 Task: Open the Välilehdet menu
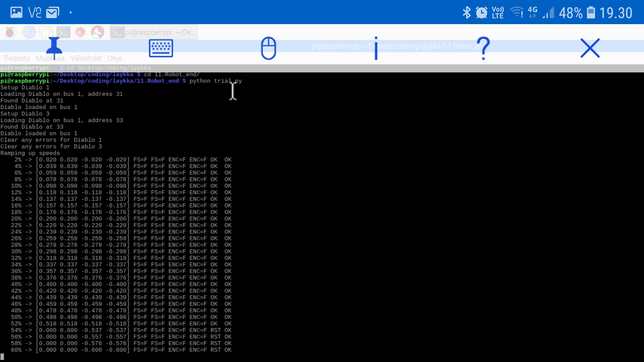(x=86, y=58)
